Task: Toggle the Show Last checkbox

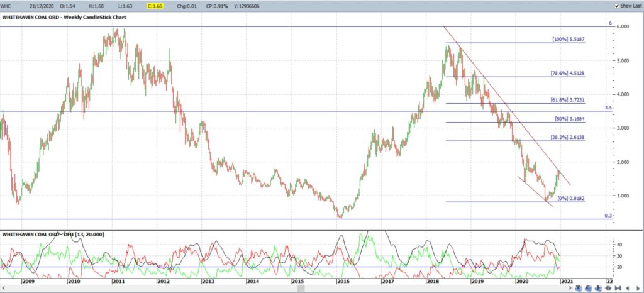Action: click(x=616, y=6)
